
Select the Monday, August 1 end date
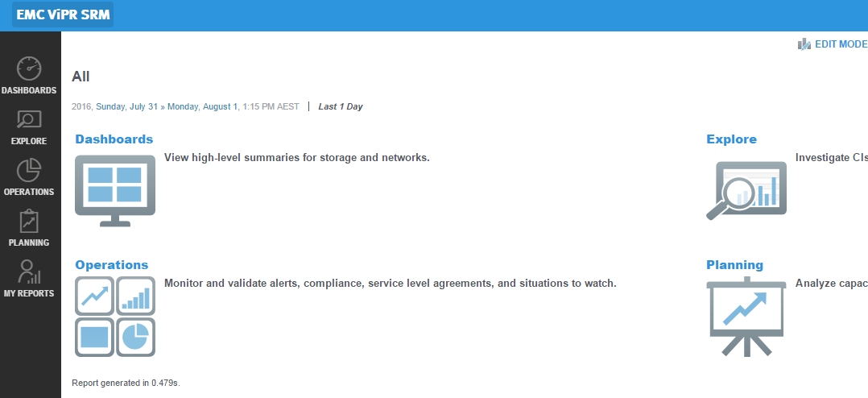[203, 106]
